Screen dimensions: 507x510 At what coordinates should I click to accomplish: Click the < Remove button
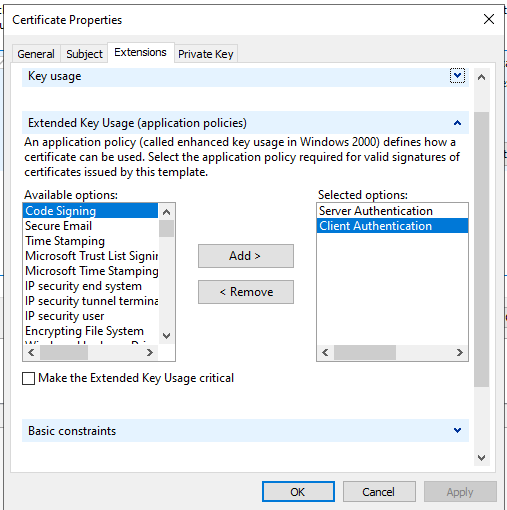[246, 292]
